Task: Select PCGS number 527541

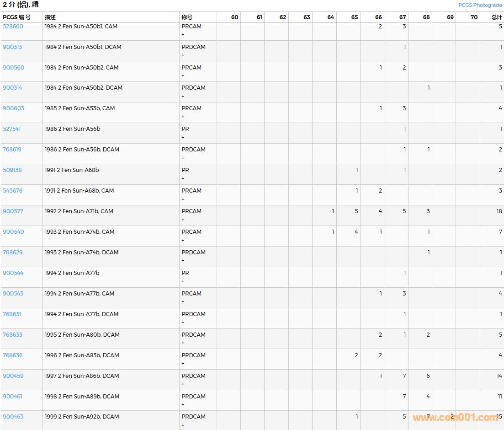Action: pyautogui.click(x=12, y=129)
